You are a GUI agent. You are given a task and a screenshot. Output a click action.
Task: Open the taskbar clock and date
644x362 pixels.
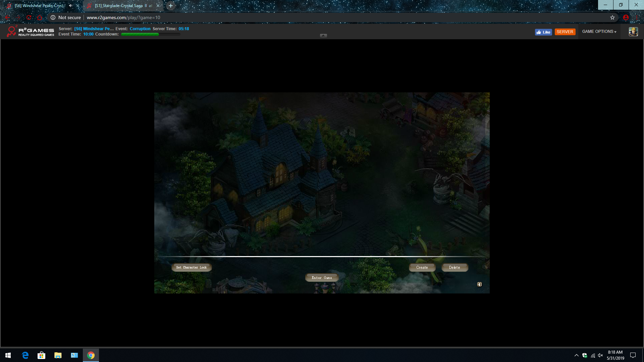pos(615,355)
